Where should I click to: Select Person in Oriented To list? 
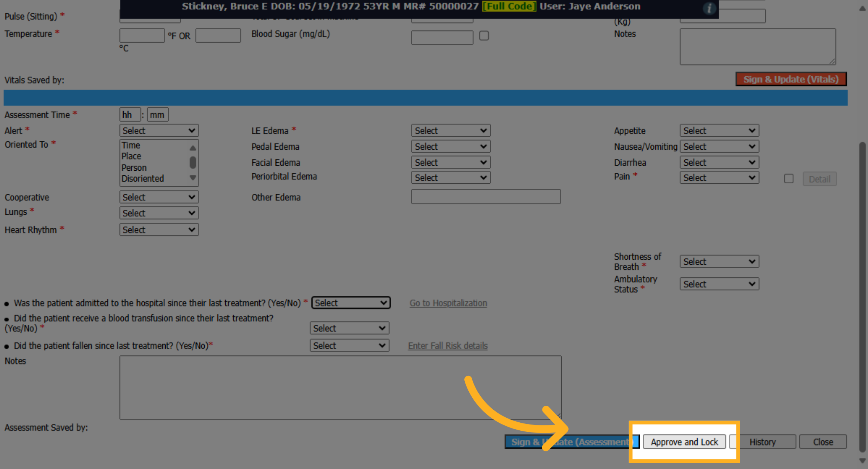tap(134, 168)
